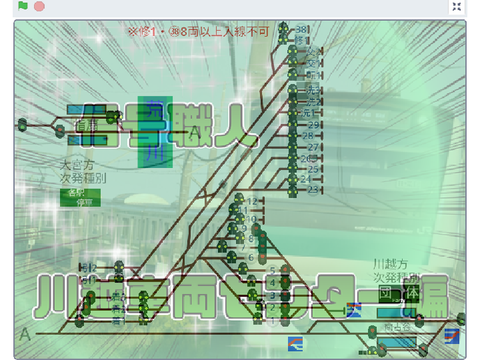Click the red signal left of 指扇 station
This screenshot has width=480, height=360.
pos(60,130)
